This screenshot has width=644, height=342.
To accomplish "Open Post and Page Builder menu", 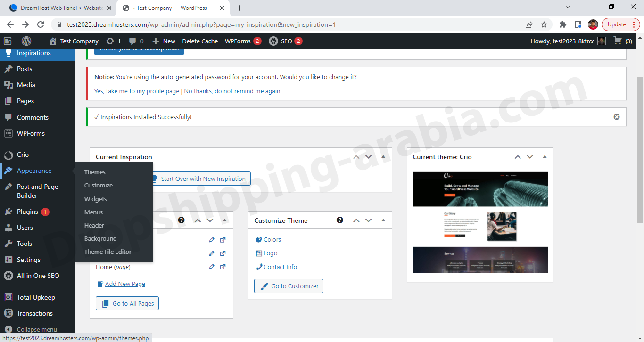I will pos(38,191).
